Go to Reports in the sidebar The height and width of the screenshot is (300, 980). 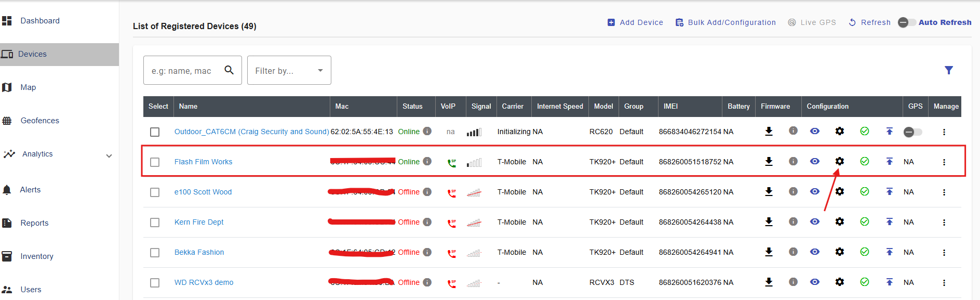click(x=34, y=223)
